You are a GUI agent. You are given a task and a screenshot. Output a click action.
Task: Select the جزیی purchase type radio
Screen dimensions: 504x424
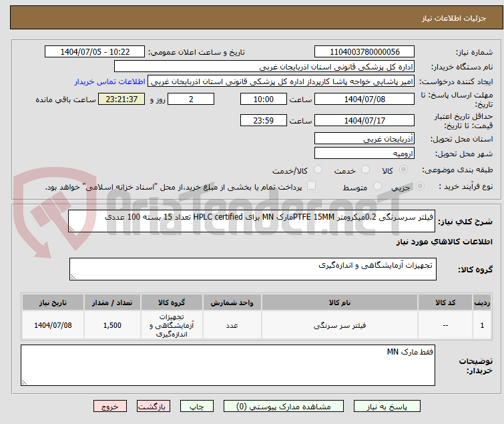point(420,186)
